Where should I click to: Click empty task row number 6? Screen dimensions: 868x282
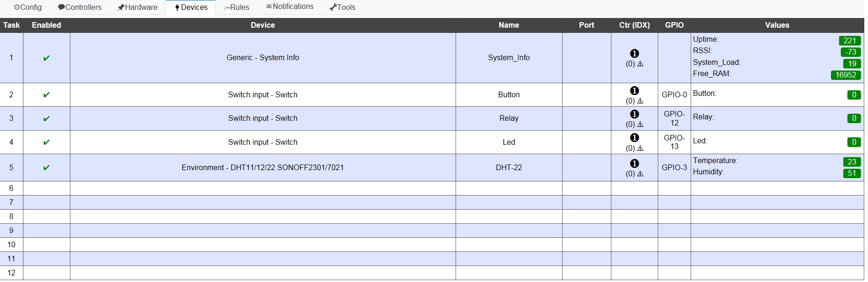pos(11,188)
